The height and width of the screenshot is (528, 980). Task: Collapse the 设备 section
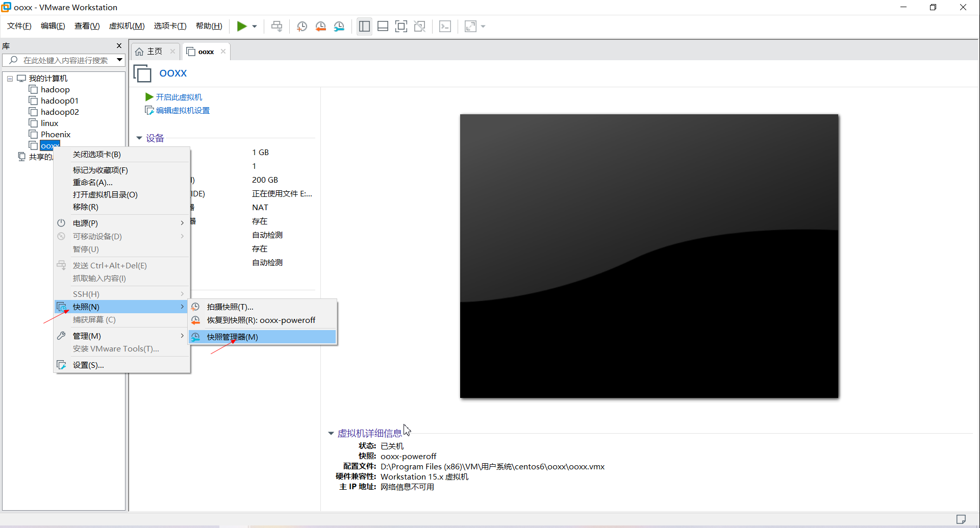139,138
